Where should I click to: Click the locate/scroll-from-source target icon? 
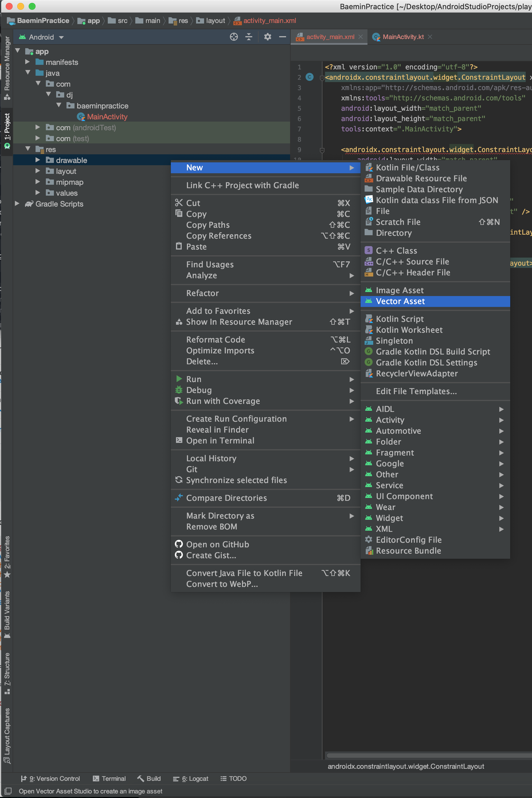click(234, 37)
